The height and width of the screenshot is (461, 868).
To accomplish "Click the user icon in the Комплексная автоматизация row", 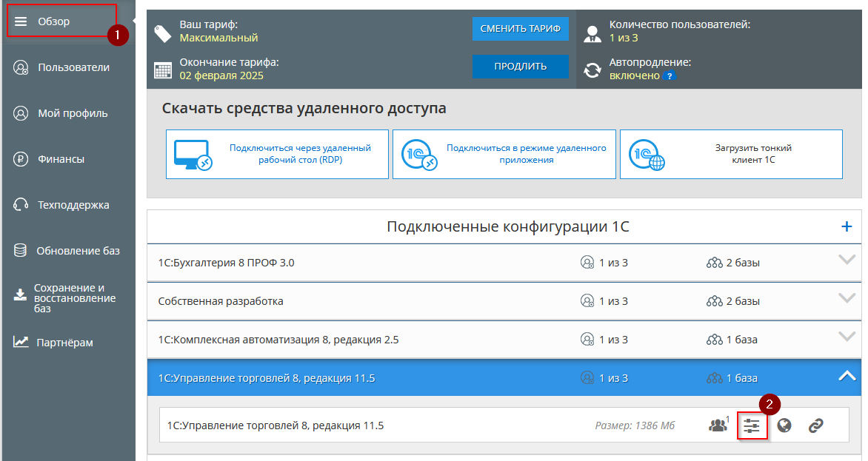I will [587, 339].
